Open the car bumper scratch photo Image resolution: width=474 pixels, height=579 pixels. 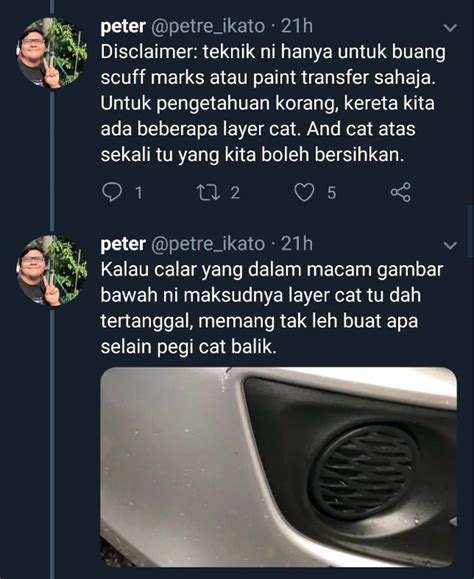(x=279, y=467)
